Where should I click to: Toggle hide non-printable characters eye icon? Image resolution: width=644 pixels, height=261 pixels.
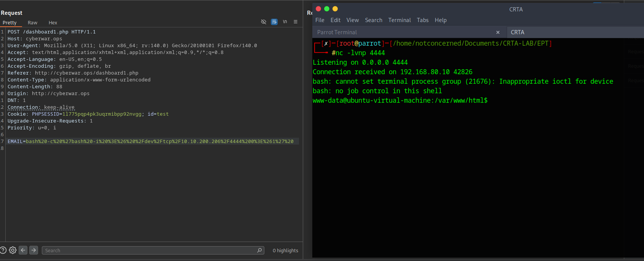[x=264, y=22]
